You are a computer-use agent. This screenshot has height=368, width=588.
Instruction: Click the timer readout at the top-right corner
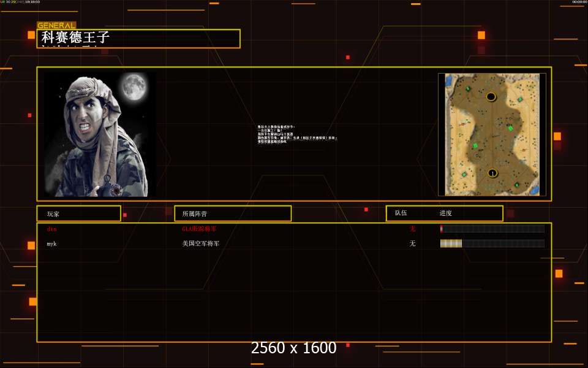coord(580,2)
